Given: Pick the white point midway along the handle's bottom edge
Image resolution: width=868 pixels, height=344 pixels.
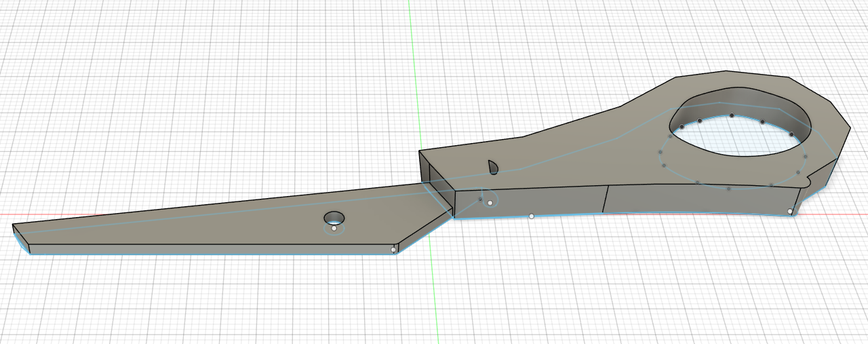Looking at the screenshot, I should point(532,216).
